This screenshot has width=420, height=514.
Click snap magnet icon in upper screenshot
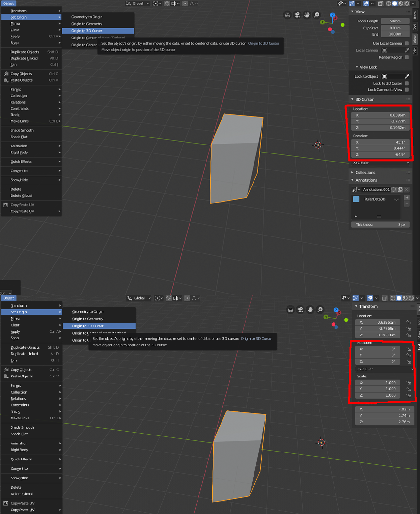[167, 4]
